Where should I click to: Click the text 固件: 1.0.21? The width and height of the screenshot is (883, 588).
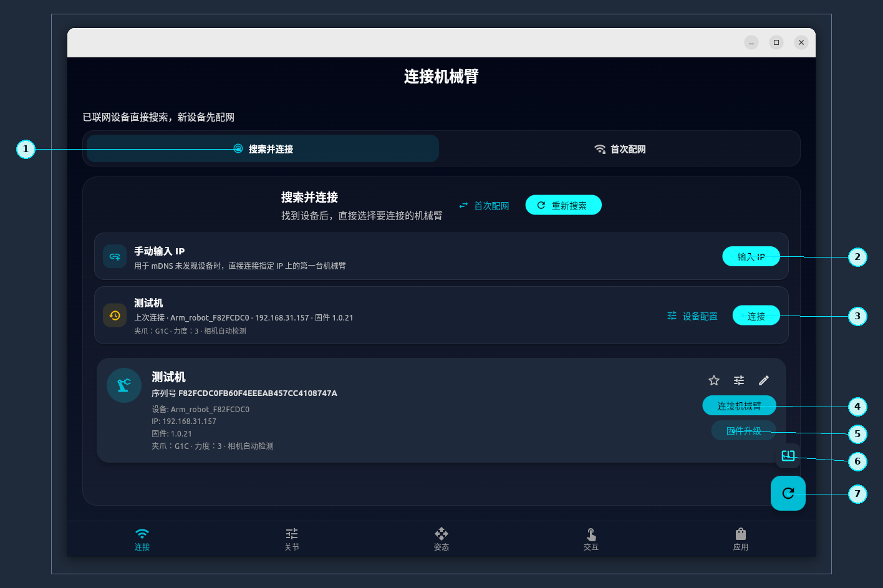pos(171,433)
